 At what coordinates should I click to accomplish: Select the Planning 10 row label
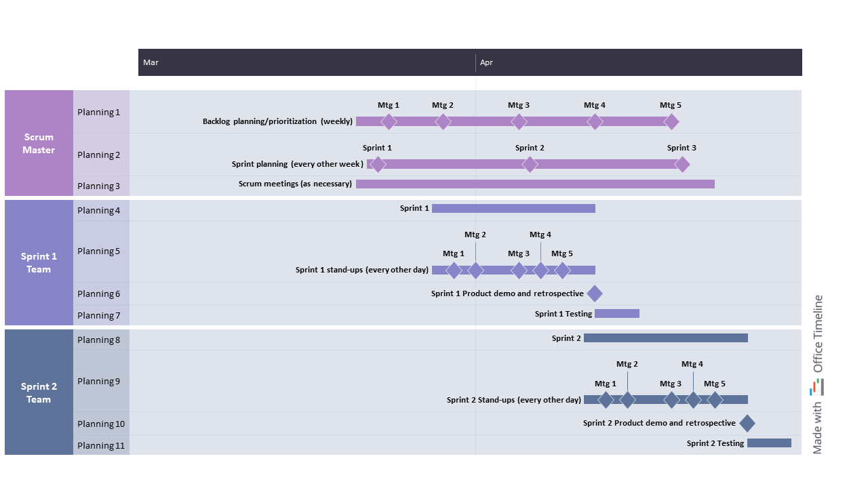(101, 424)
